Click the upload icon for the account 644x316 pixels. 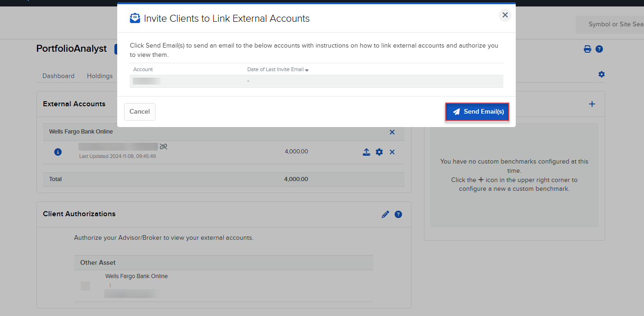tap(366, 152)
